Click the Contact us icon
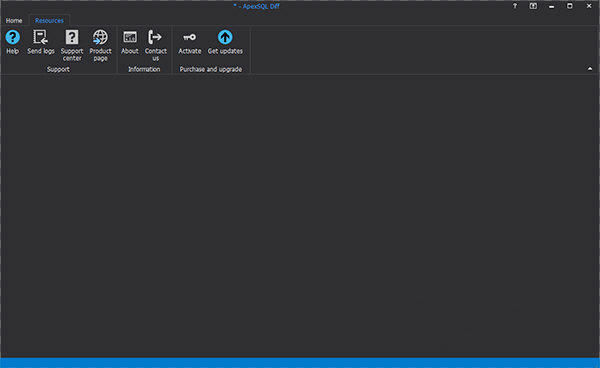Image resolution: width=600 pixels, height=368 pixels. [x=155, y=37]
